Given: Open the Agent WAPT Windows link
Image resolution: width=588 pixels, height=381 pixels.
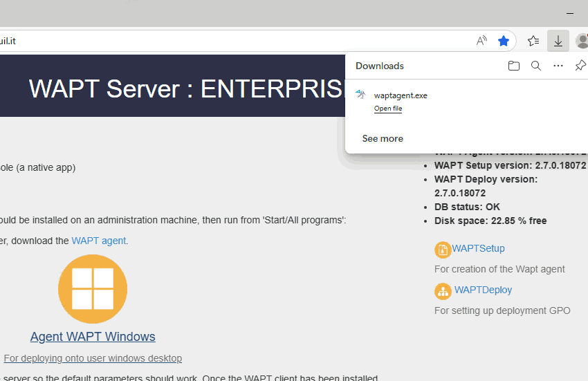Looking at the screenshot, I should [93, 337].
